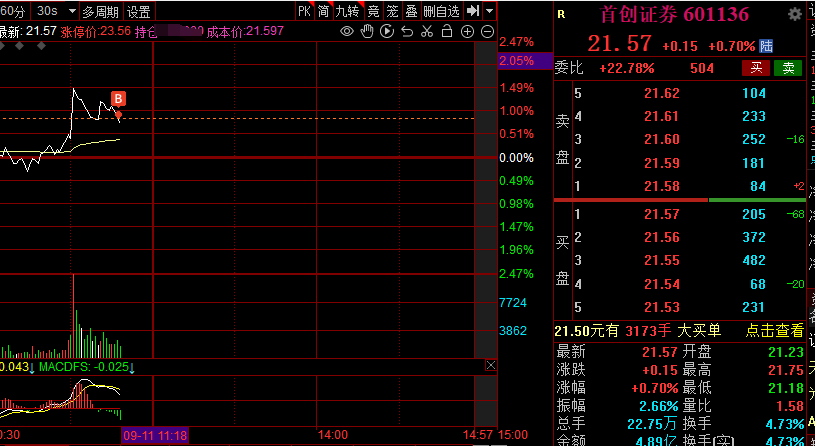This screenshot has height=446, width=815.
Task: Click the 振幅 2.66% amplitude value
Action: 659,405
